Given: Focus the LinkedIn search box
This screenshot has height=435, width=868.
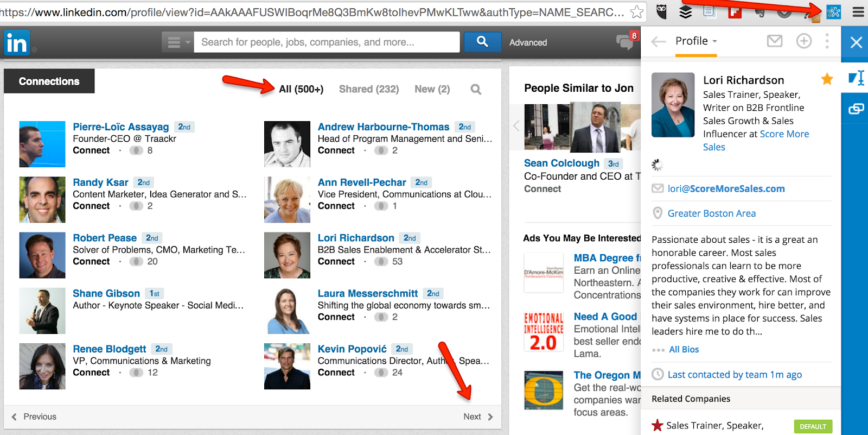Looking at the screenshot, I should (x=327, y=42).
